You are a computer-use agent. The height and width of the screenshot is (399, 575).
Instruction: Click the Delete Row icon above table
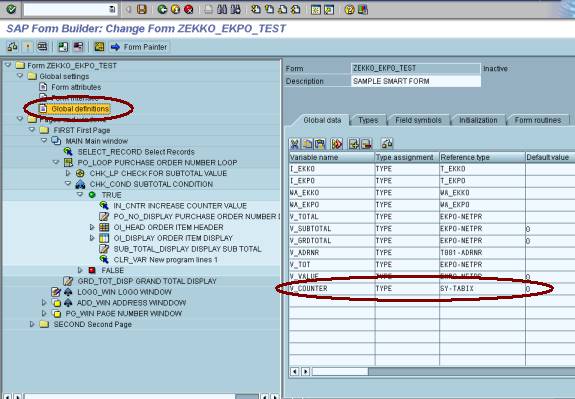coord(366,144)
